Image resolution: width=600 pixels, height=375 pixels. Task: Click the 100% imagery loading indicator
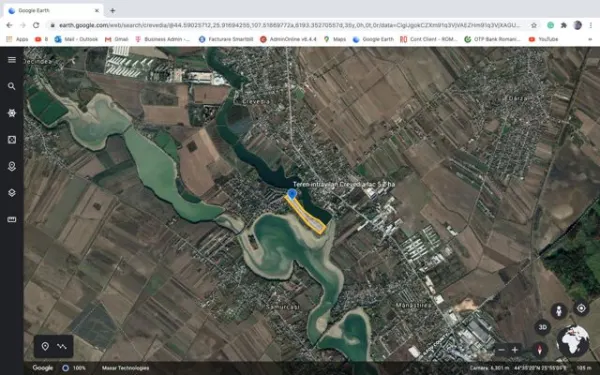(74, 368)
